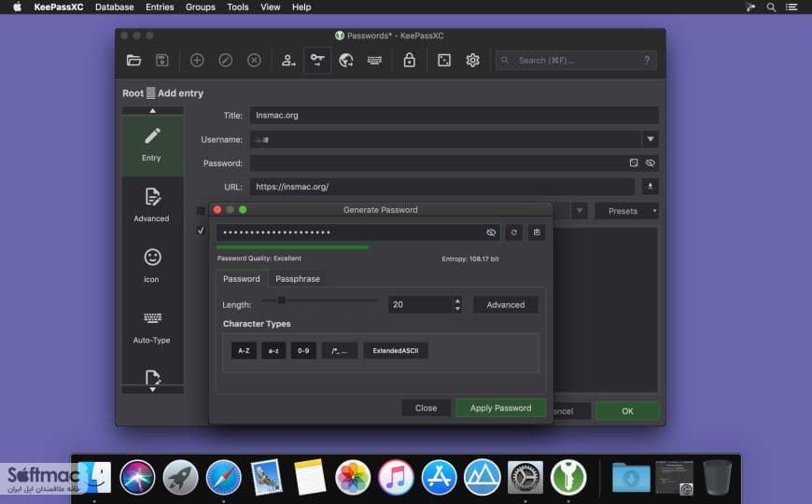Screen dimensions: 812x504
Task: Copy password key toolbar icon
Action: [317, 60]
